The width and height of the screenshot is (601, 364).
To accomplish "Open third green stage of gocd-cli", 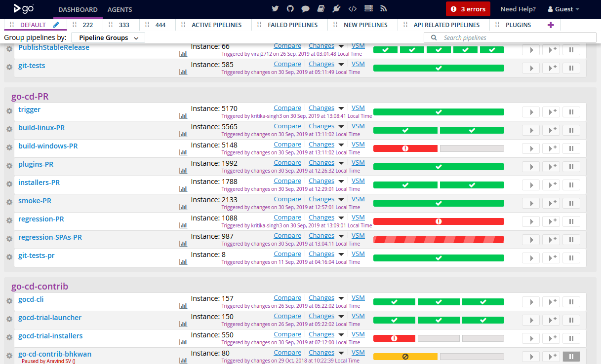I will (483, 302).
